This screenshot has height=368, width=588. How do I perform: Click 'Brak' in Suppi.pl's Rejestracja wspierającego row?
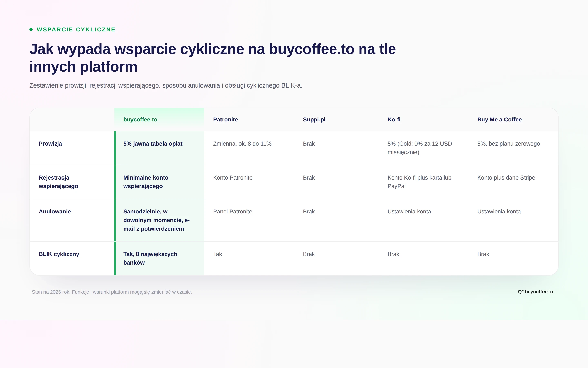click(x=309, y=178)
